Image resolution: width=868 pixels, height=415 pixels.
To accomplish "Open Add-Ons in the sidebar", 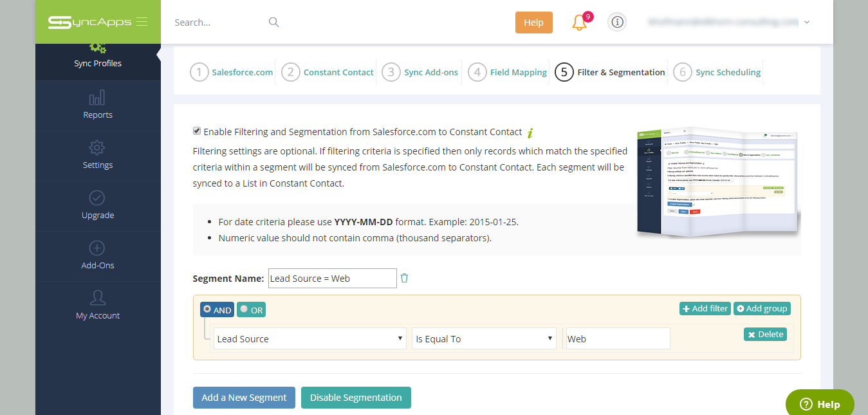I will click(98, 256).
